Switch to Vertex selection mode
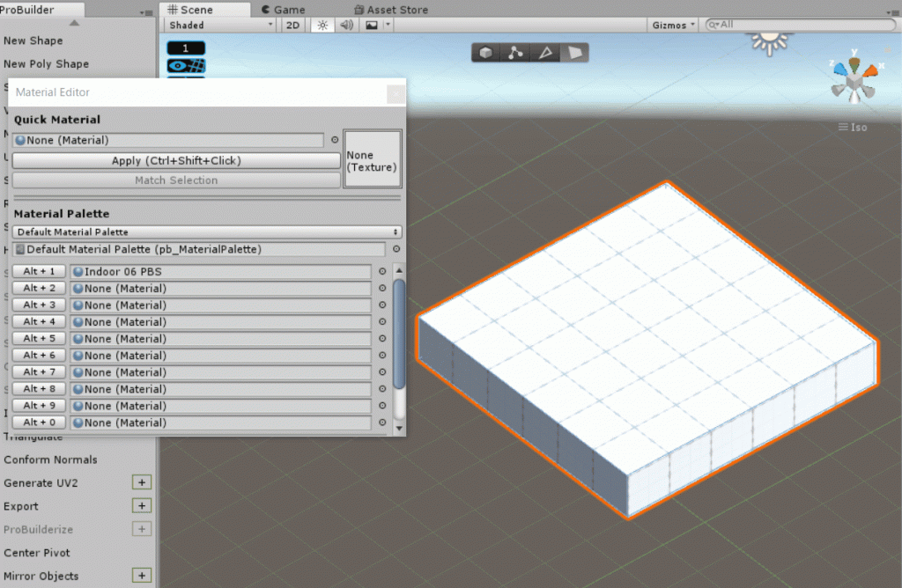This screenshot has height=588, width=902. click(516, 52)
